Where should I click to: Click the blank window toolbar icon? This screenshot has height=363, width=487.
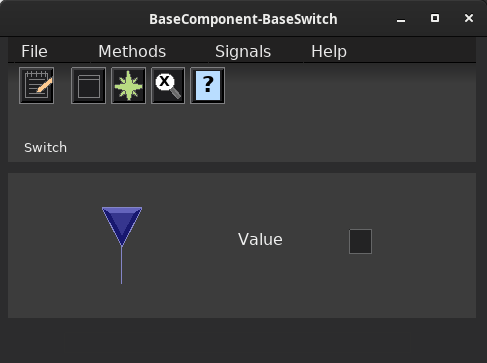tap(88, 86)
